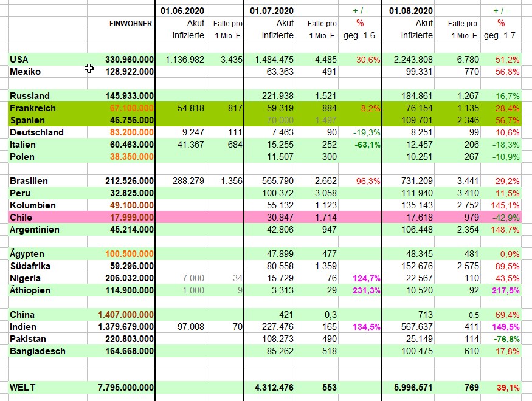532x401 pixels.
Task: Select the 01.08.2020 date header cell
Action: pyautogui.click(x=412, y=11)
